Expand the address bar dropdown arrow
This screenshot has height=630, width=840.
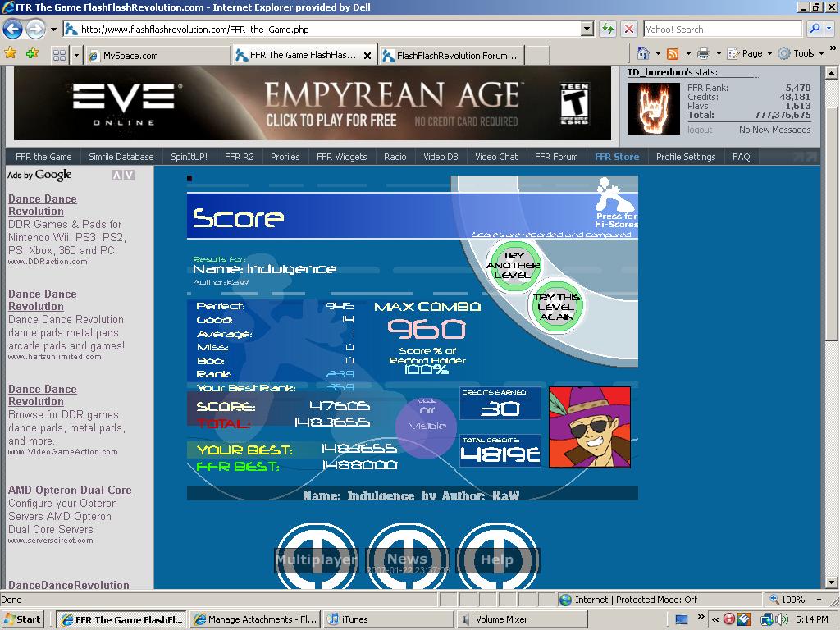587,29
